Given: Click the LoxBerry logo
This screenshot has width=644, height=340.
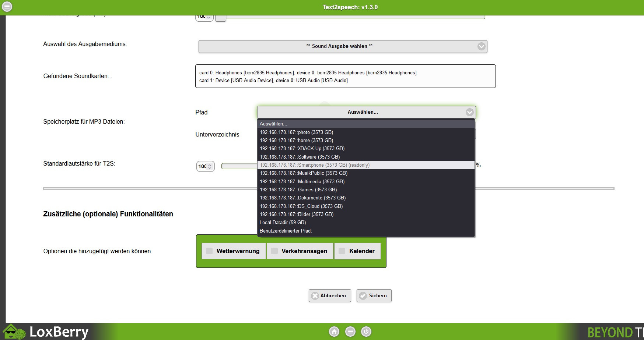Looking at the screenshot, I should [46, 332].
